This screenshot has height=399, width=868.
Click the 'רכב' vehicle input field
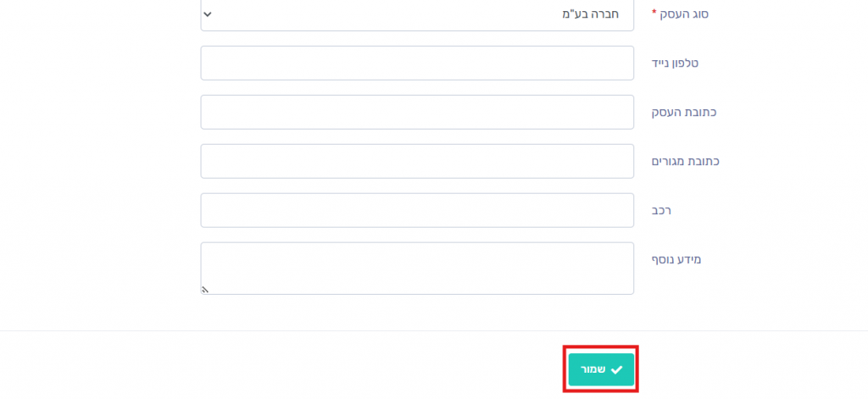tap(417, 211)
